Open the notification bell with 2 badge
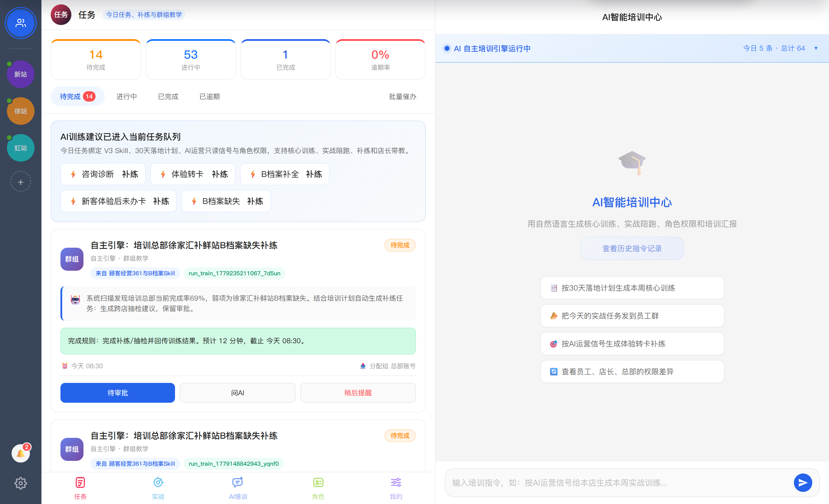 point(21,453)
